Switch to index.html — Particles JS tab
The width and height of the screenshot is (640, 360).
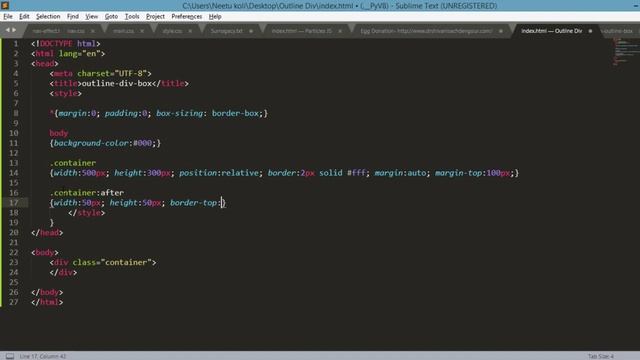tap(302, 31)
